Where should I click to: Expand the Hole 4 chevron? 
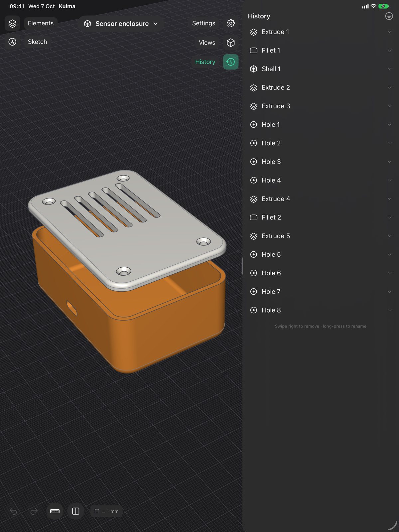click(x=389, y=180)
